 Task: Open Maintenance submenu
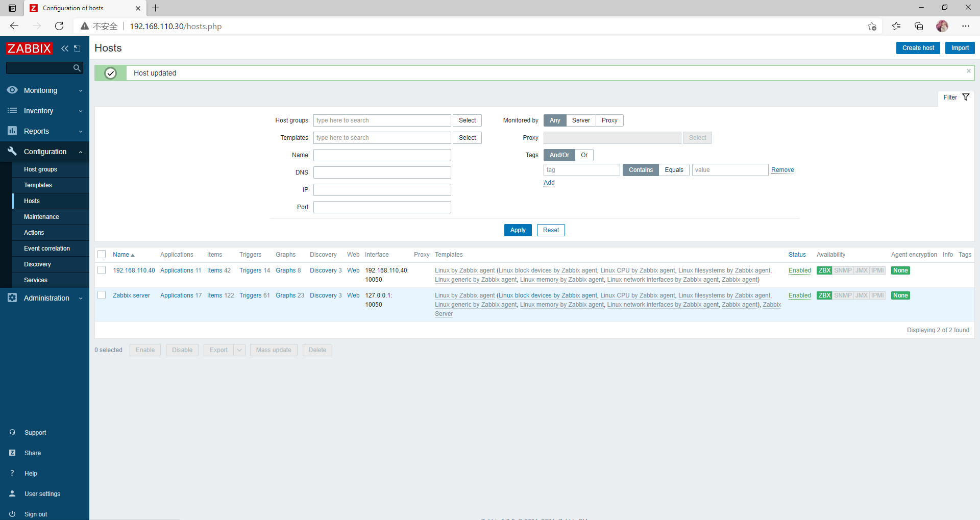click(51, 217)
